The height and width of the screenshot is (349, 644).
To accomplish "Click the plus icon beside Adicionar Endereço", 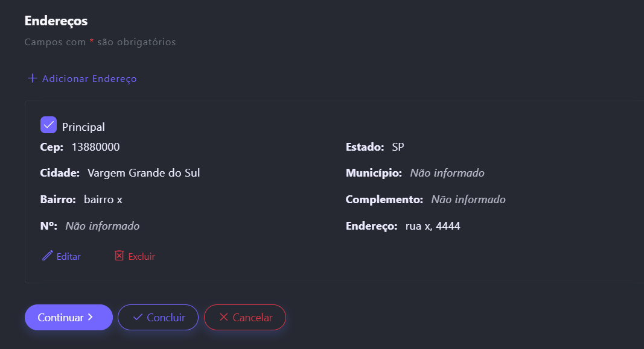I will click(x=32, y=78).
